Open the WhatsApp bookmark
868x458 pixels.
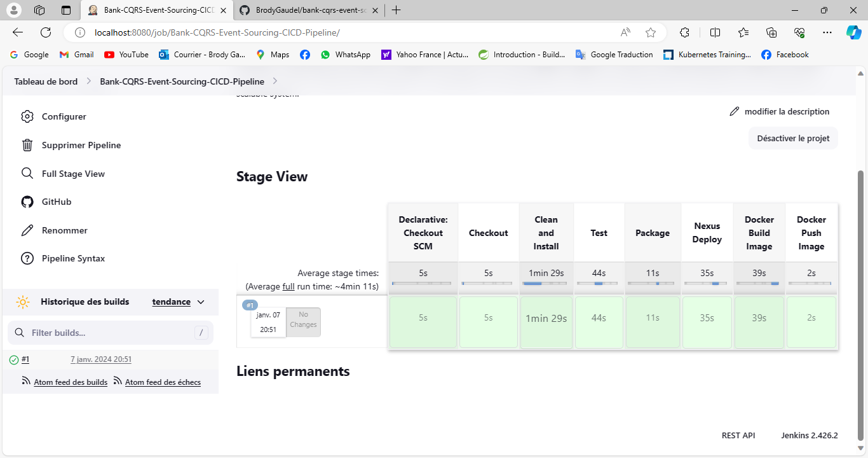click(x=345, y=55)
